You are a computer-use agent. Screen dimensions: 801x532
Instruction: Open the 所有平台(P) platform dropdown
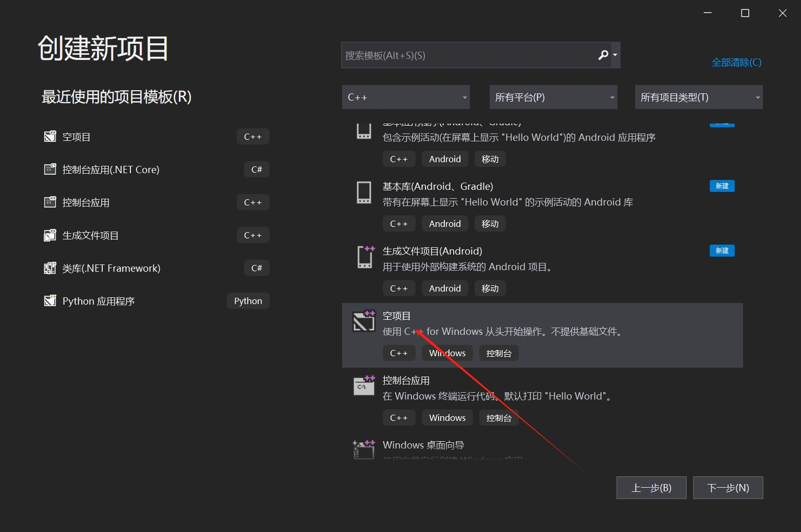[x=553, y=97]
